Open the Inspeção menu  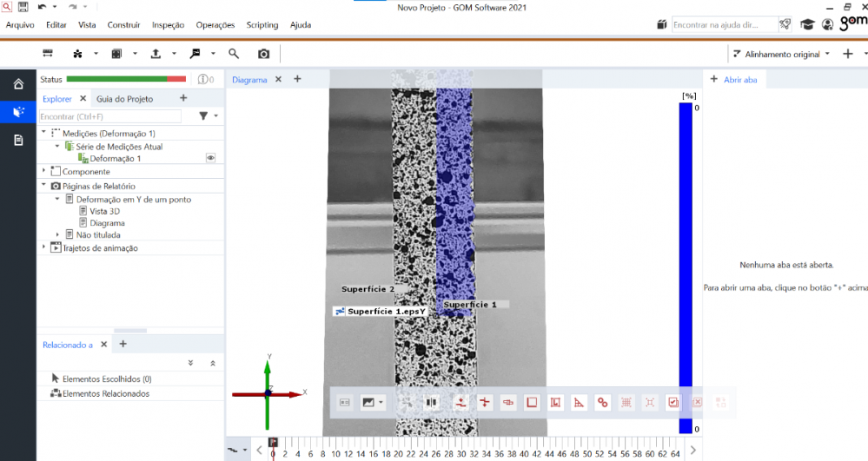168,25
